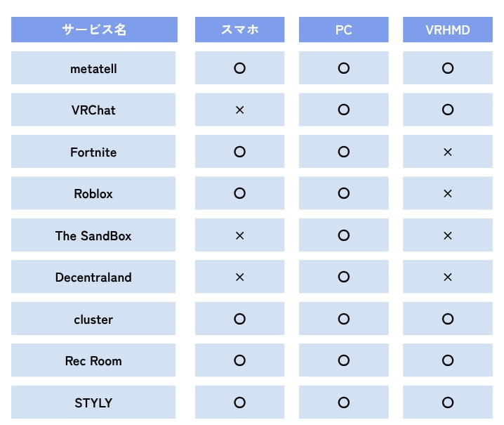Select the STYLY service name cell

click(x=94, y=403)
